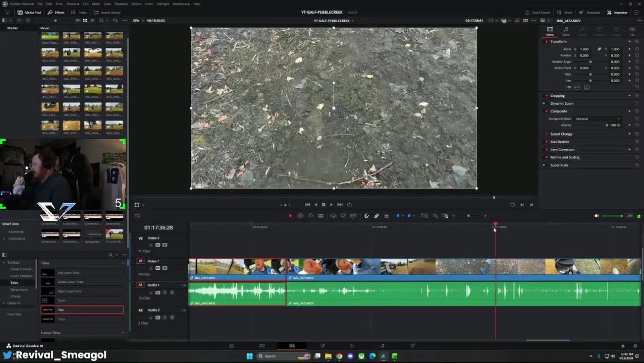The height and width of the screenshot is (363, 644).
Task: Open the Sound Library panel
Action: (x=107, y=13)
